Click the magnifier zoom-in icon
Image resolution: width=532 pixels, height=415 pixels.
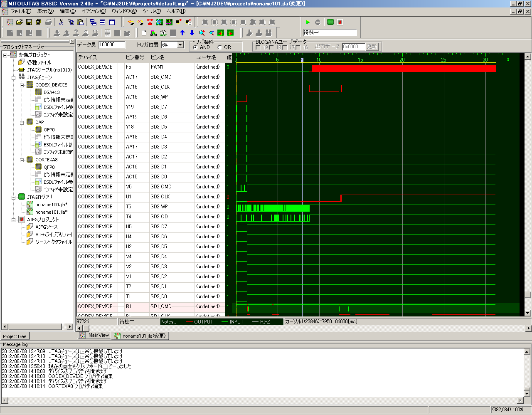(202, 33)
